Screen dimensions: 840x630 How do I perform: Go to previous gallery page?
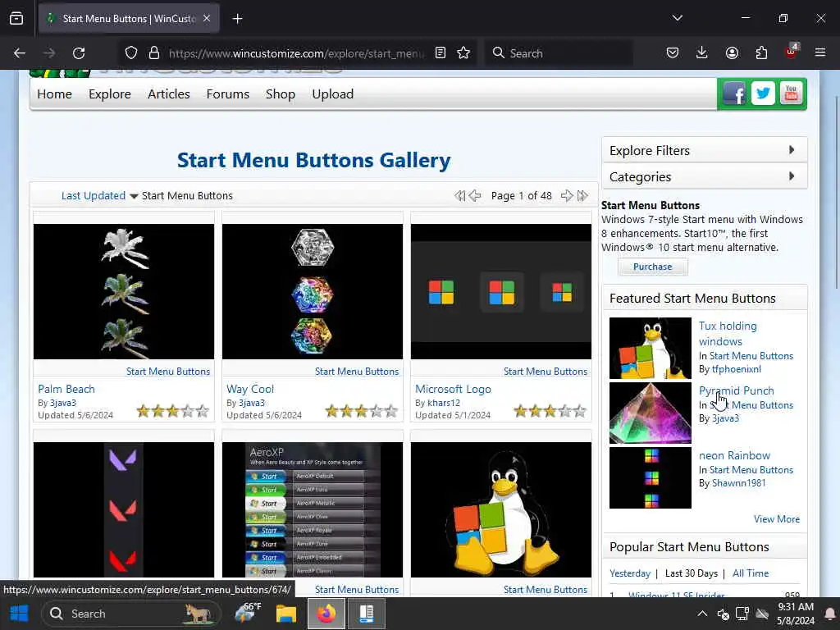475,196
